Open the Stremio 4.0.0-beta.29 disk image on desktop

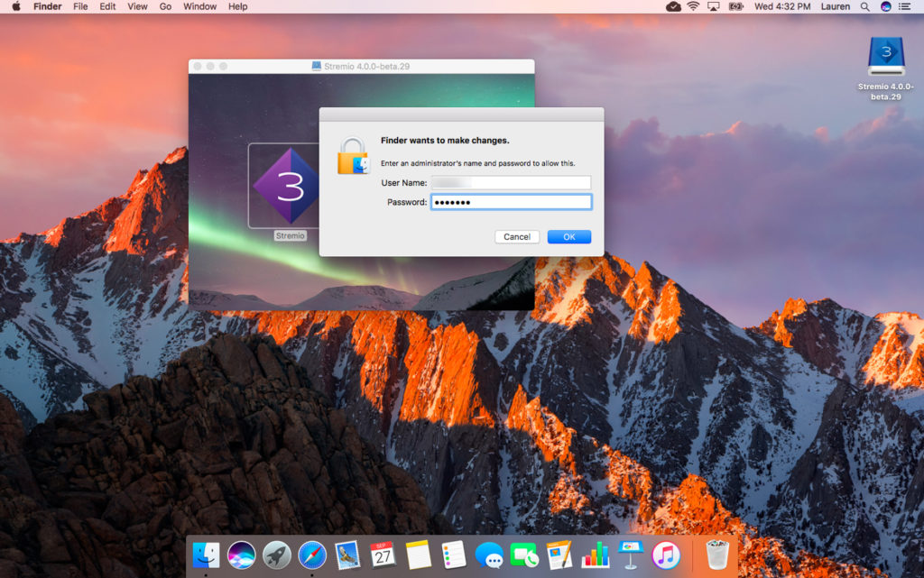tap(884, 56)
